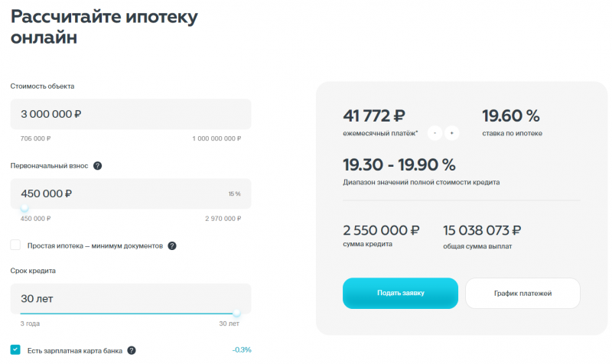
Task: Pick maximum price label 1 000 000 000 ₽
Action: tap(216, 138)
